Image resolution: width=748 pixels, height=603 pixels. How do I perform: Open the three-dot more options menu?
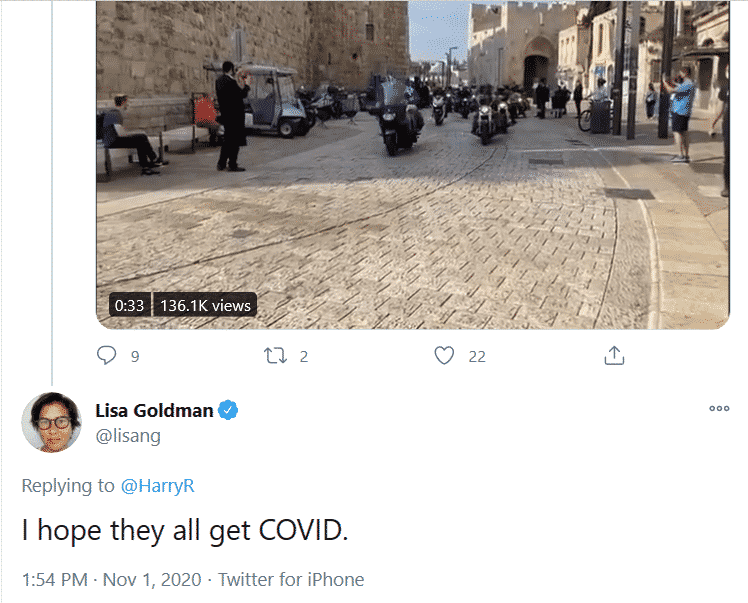tap(719, 408)
